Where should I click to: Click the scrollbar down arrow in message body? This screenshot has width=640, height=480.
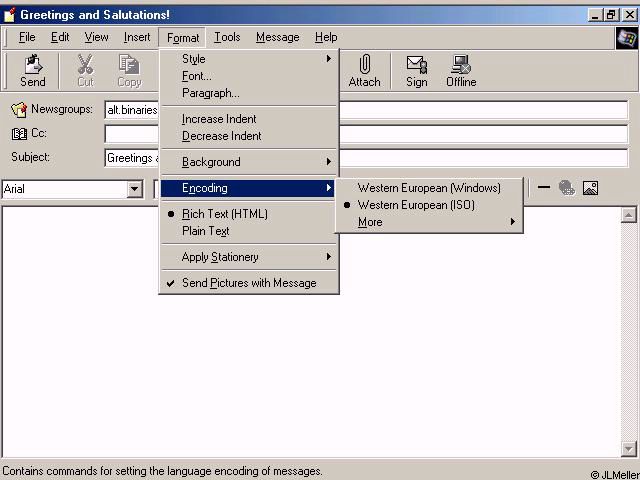[x=629, y=449]
